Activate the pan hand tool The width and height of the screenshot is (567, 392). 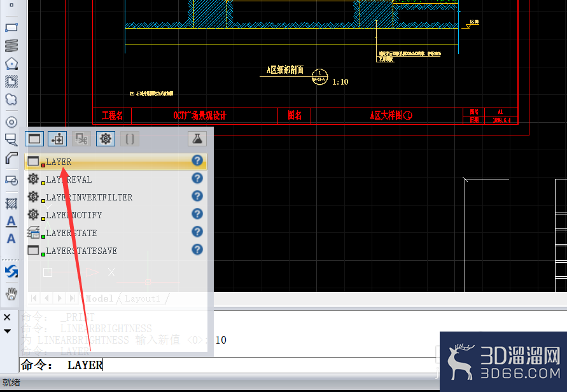[11, 293]
